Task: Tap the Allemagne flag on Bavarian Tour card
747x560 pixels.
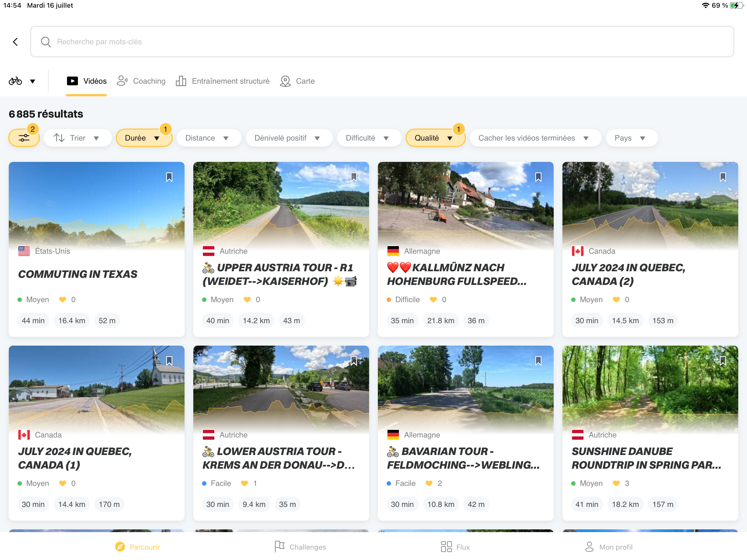Action: point(393,435)
